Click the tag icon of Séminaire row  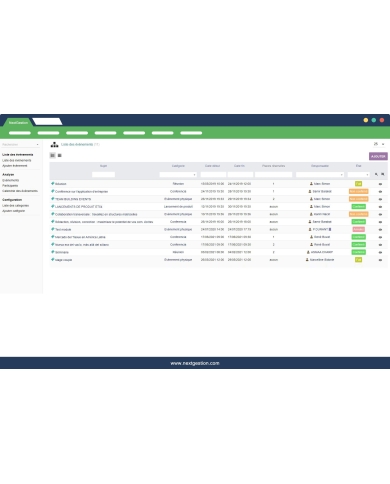pos(52,252)
